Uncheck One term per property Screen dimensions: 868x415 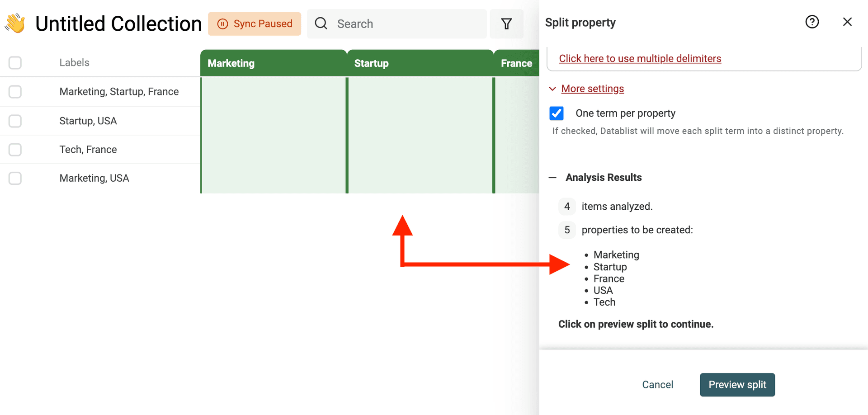click(557, 113)
